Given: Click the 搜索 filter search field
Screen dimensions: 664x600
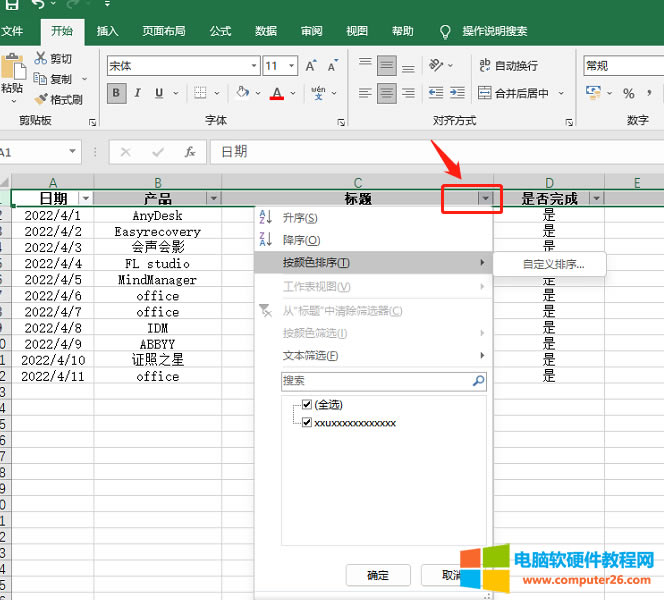Looking at the screenshot, I should pyautogui.click(x=374, y=381).
